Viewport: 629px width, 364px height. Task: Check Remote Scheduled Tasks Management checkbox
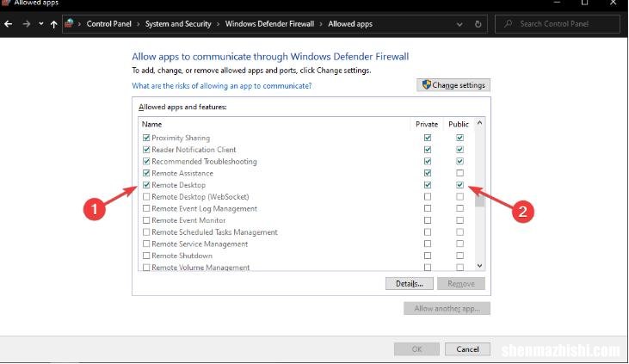pyautogui.click(x=146, y=232)
